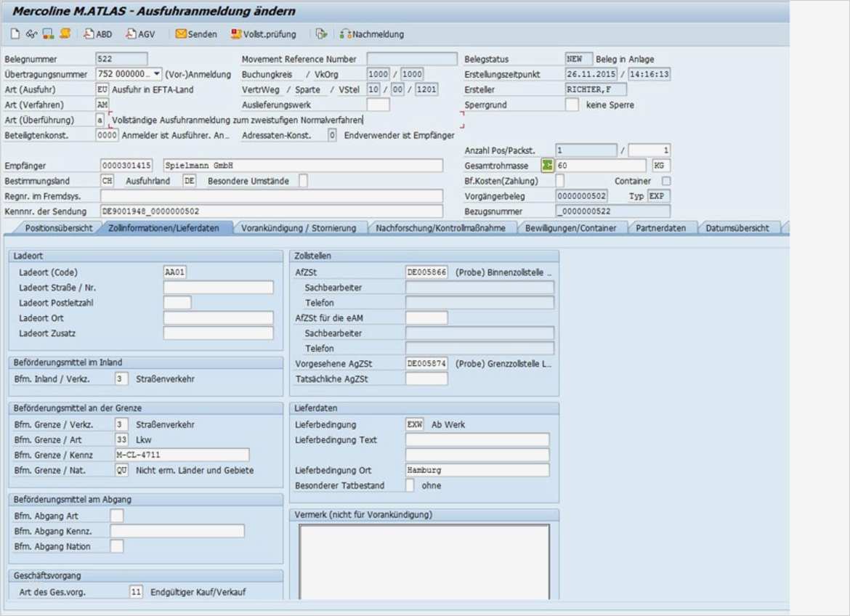Open the ABD PDF document
Screen dimensions: 850x616
(97, 34)
